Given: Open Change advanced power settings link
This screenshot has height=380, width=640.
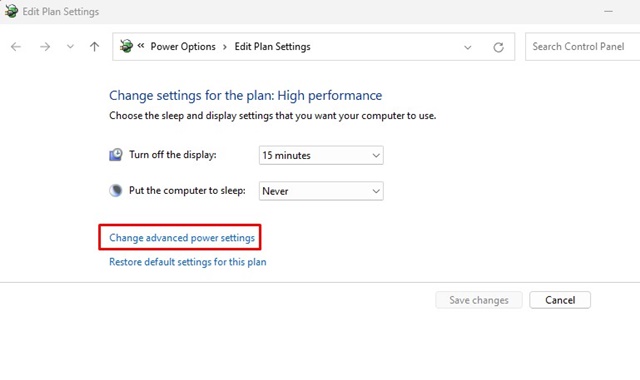Looking at the screenshot, I should click(x=182, y=238).
